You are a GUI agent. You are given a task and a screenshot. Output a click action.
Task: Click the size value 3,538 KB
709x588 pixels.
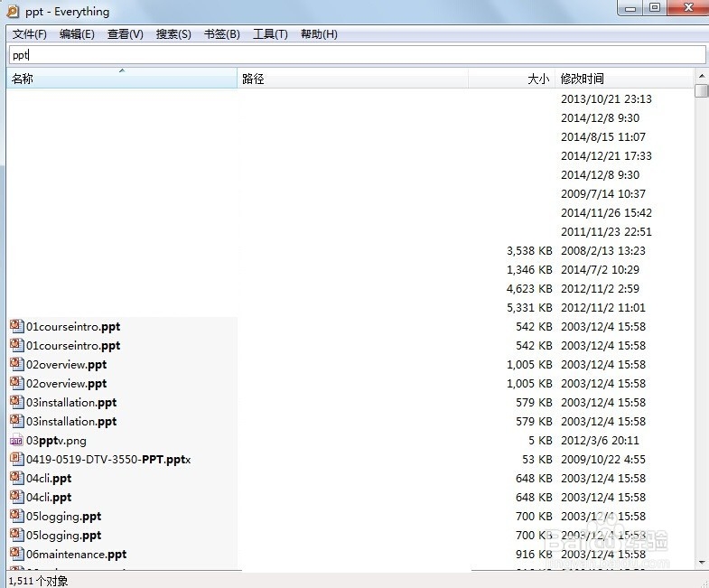(x=529, y=250)
